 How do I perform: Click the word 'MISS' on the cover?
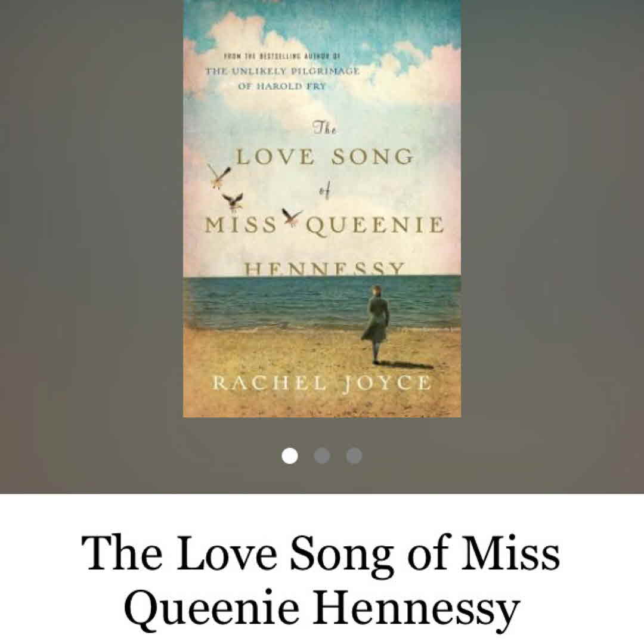241,225
